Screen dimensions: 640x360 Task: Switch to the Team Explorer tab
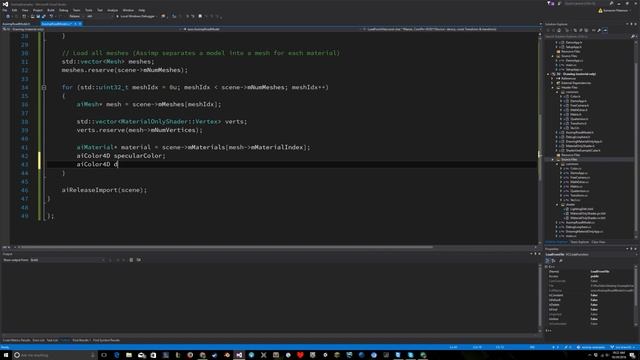pos(580,242)
